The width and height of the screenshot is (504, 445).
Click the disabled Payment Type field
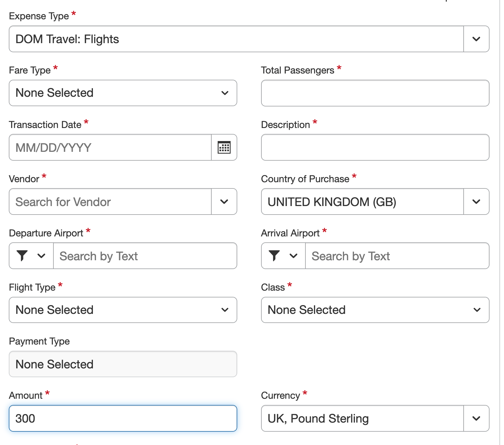tap(123, 364)
